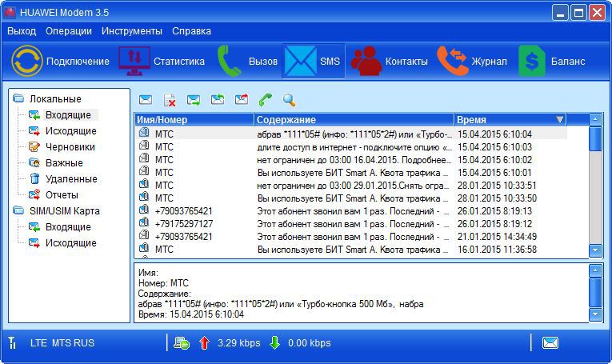Viewport: 612px width, 364px height.
Task: Click the network connection status icon
Action: [x=182, y=343]
